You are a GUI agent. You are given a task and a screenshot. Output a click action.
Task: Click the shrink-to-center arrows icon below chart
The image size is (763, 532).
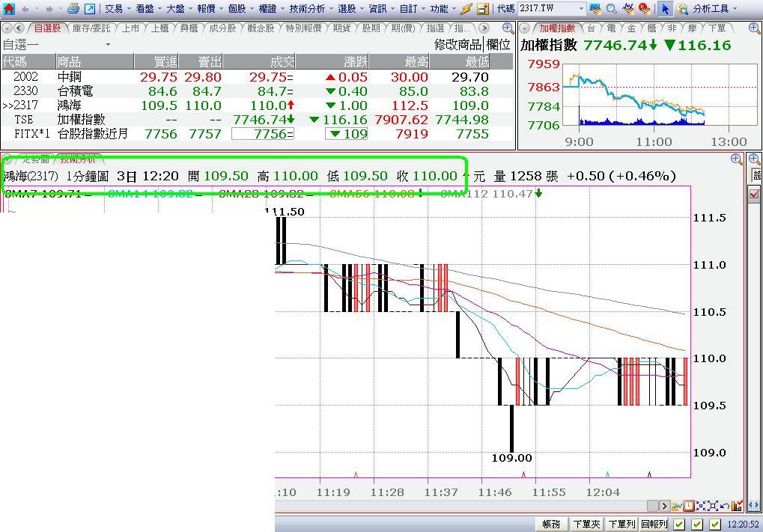(701, 507)
